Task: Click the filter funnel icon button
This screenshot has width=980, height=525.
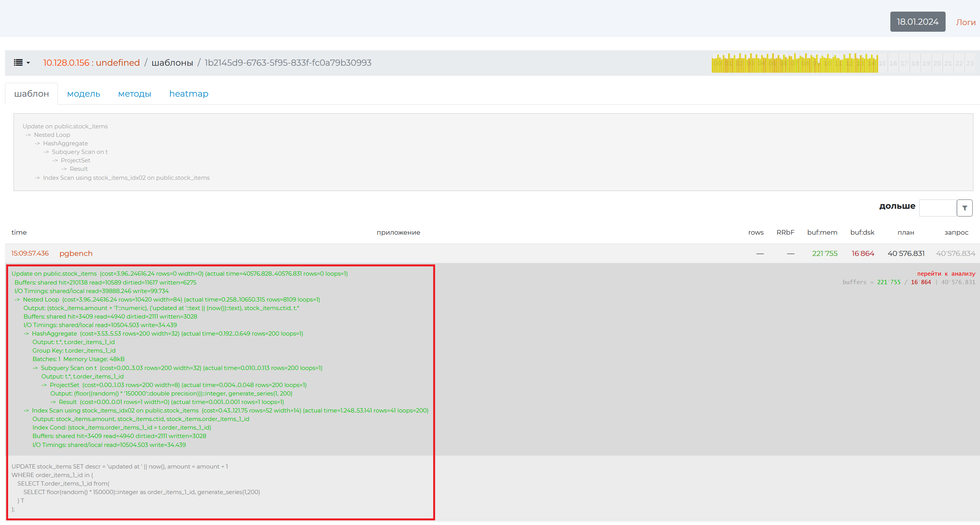Action: tap(965, 208)
